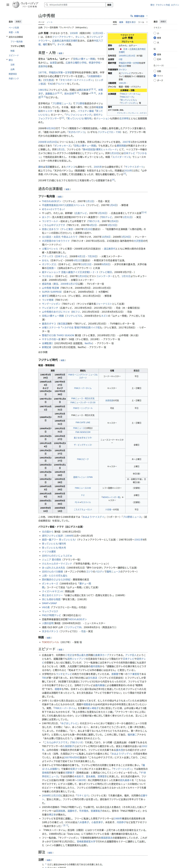Click the Japan flag icon in infobox
The width and height of the screenshot is (186, 868).
click(x=121, y=49)
